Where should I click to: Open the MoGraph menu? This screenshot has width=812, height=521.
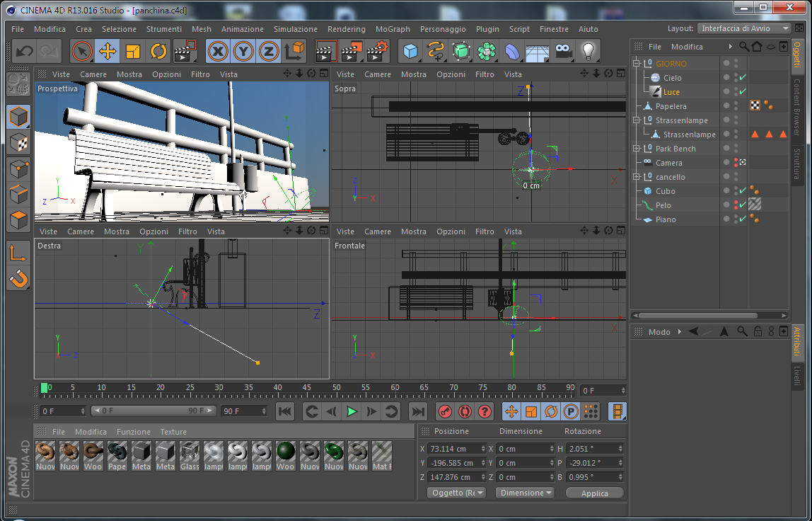393,29
